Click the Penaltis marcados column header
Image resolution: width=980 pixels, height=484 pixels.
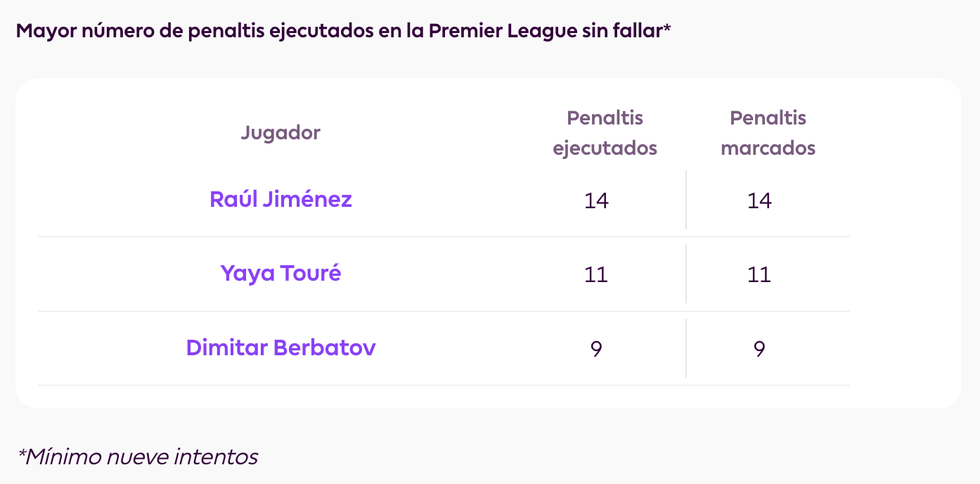pyautogui.click(x=768, y=133)
